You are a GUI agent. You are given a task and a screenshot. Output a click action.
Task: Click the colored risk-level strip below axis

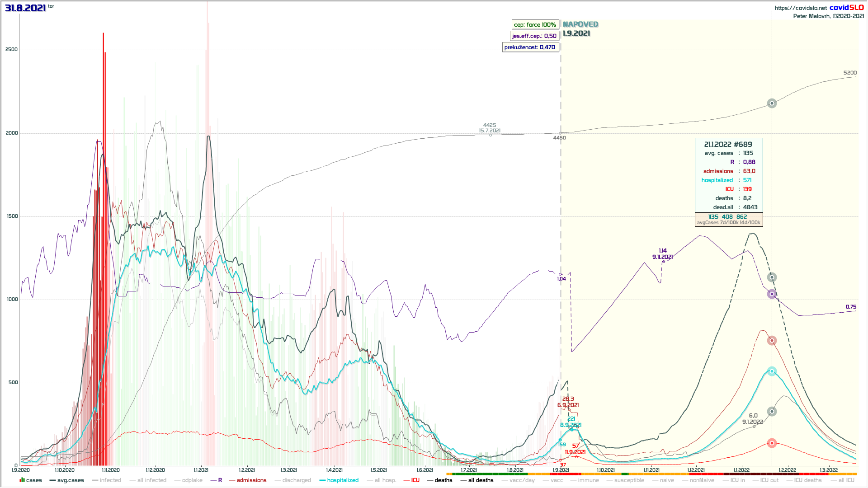[651, 474]
